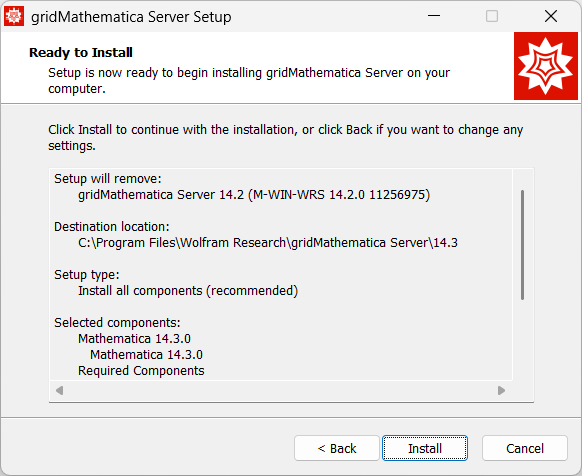This screenshot has width=582, height=476.
Task: Click the Install button
Action: (425, 448)
